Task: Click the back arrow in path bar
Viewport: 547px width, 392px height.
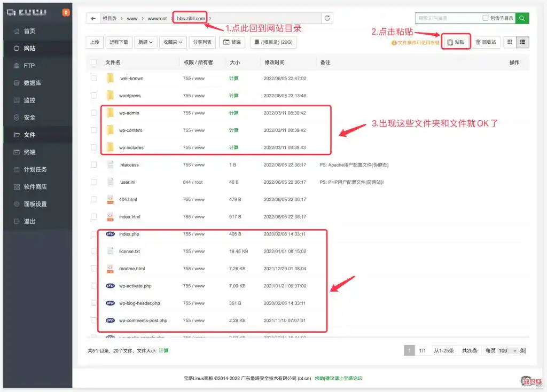Action: (93, 18)
